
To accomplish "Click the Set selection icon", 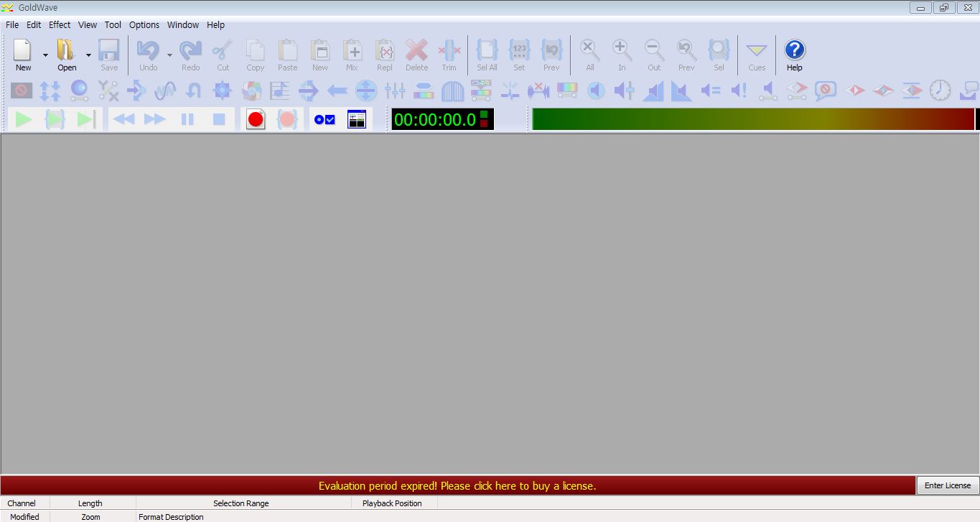I will 519,55.
